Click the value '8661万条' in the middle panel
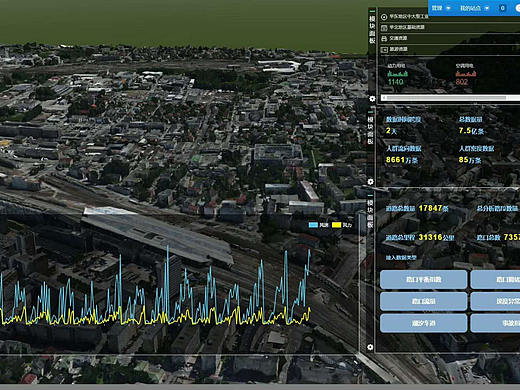 [402, 160]
